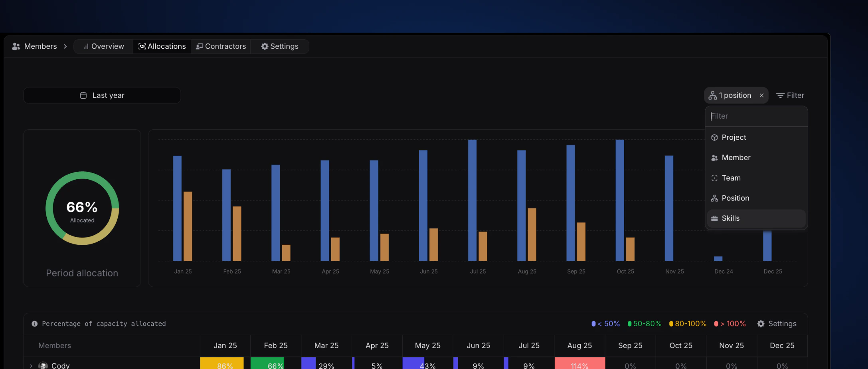868x369 pixels.
Task: Click the Period allocation donut chart
Action: [x=82, y=207]
